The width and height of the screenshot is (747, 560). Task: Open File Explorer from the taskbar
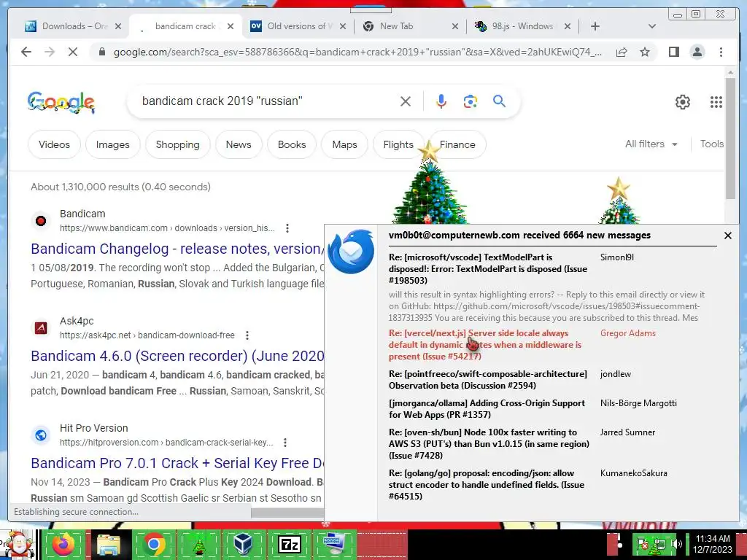click(109, 544)
